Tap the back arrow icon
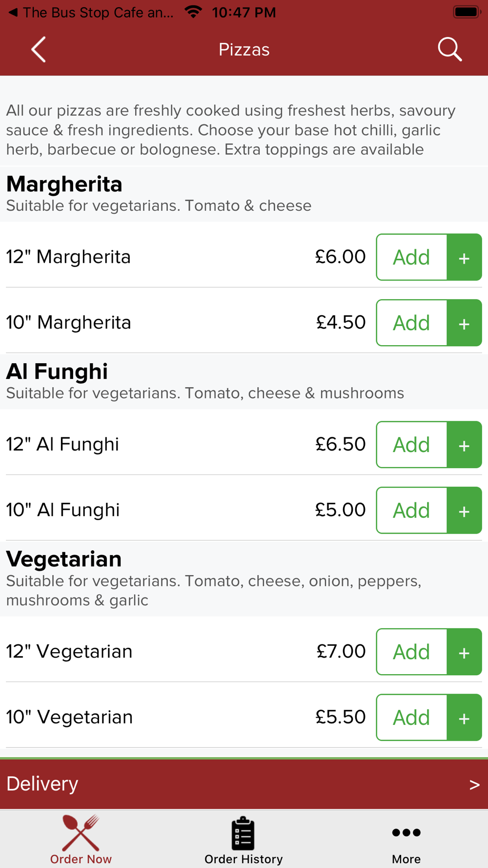Screen dimensions: 488x868 39,49
